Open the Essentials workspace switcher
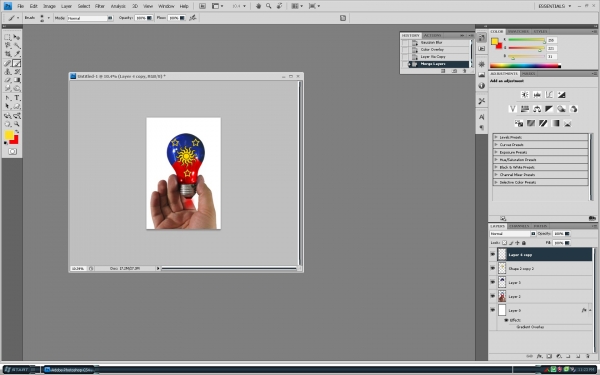Screen dimensions: 600x375 click(554, 6)
